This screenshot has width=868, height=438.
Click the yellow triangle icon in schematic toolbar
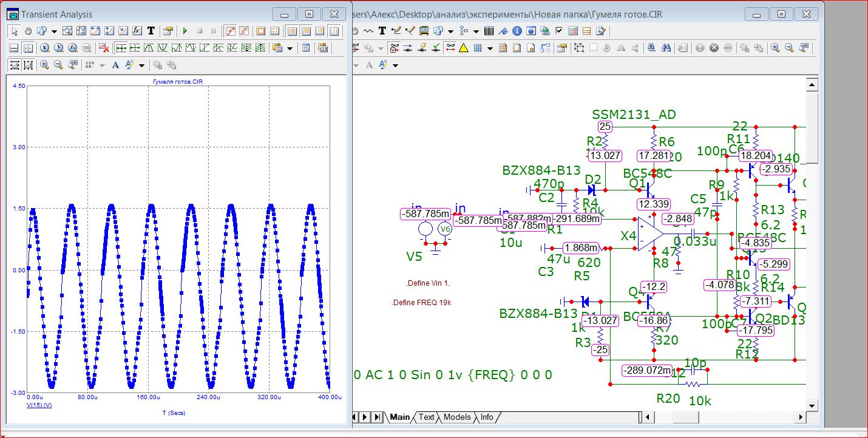(463, 48)
